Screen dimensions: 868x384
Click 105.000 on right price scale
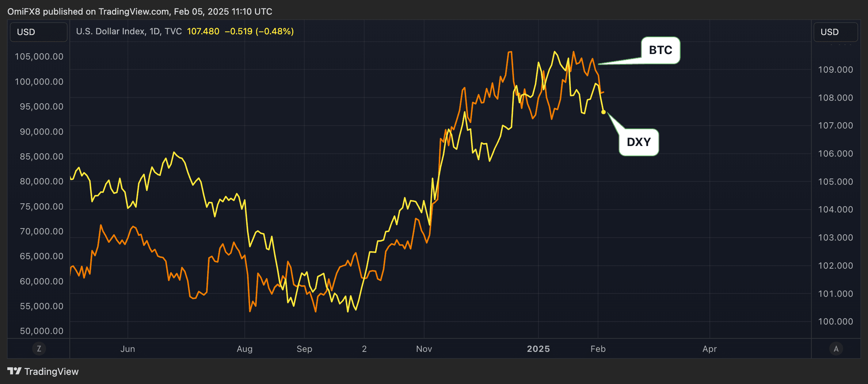click(835, 182)
